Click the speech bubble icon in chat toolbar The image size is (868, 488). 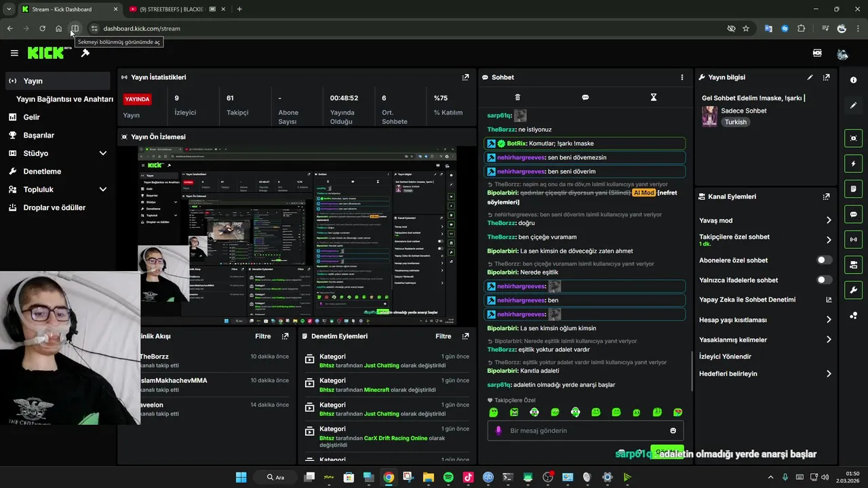point(585,98)
